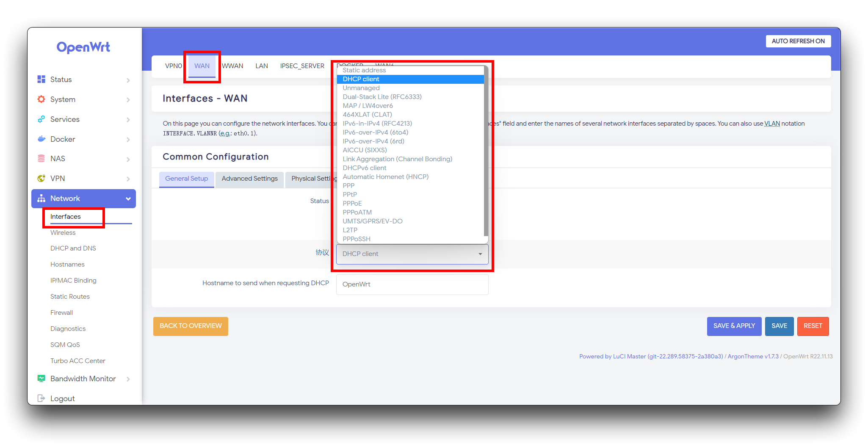
Task: Choose PPPoSSH protocol option
Action: [x=410, y=239]
